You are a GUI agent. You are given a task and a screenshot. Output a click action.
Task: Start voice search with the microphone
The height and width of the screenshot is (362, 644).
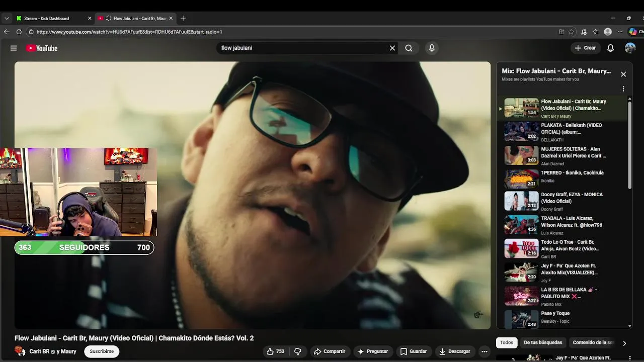[x=431, y=48]
